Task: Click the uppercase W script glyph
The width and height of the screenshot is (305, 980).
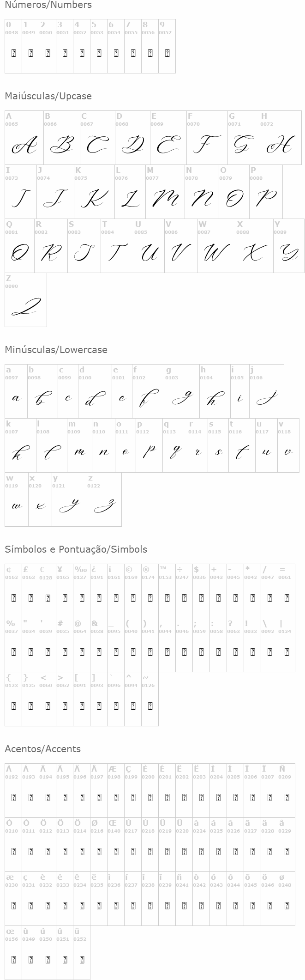Action: point(216,253)
